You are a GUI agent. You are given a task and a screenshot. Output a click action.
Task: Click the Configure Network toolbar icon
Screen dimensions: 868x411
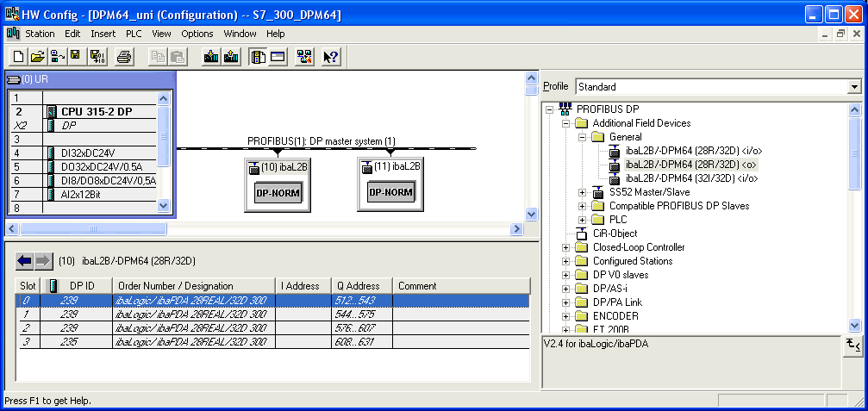[x=305, y=57]
